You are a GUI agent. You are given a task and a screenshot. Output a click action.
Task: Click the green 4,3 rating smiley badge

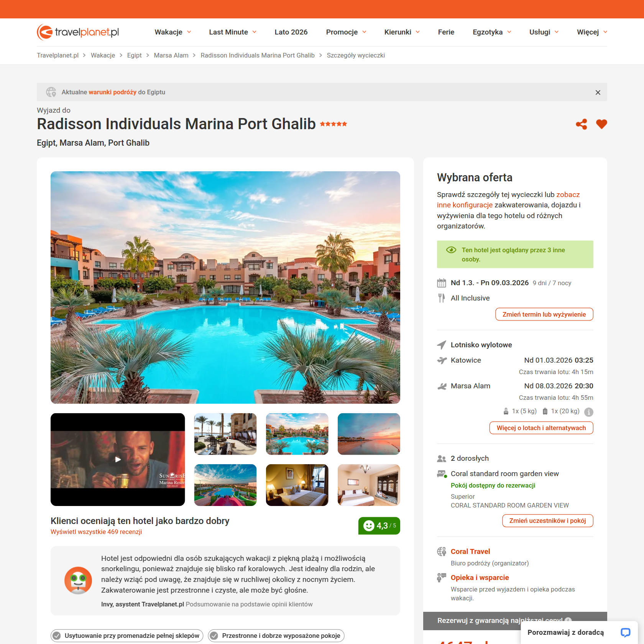pos(379,526)
